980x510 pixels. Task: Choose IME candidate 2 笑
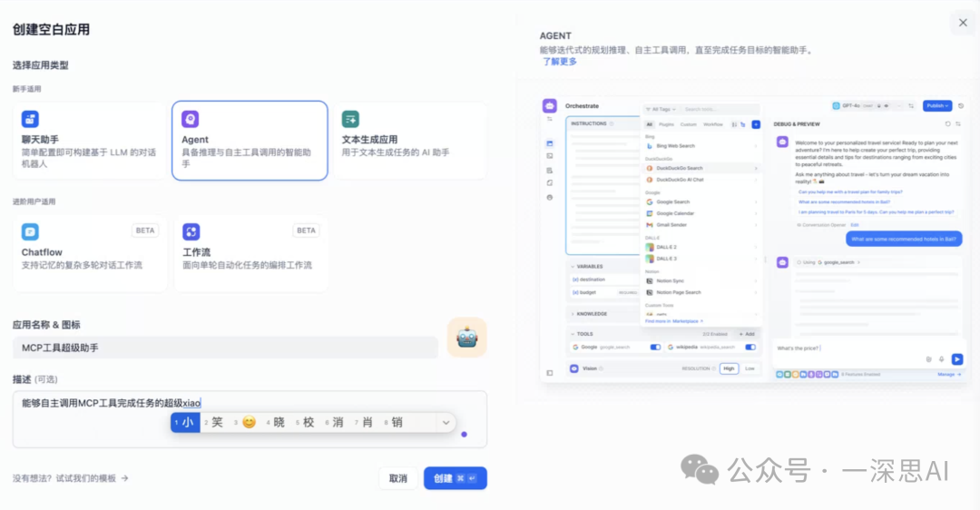(214, 423)
